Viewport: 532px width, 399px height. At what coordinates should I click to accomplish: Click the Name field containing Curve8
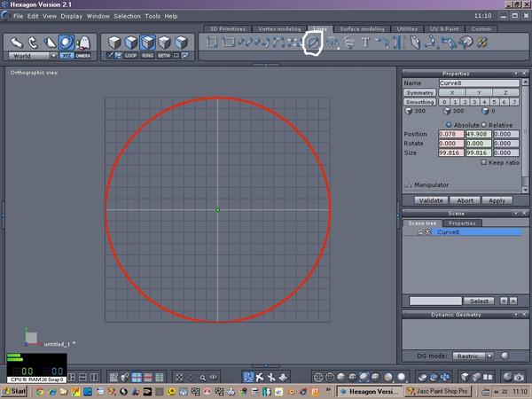pyautogui.click(x=479, y=83)
